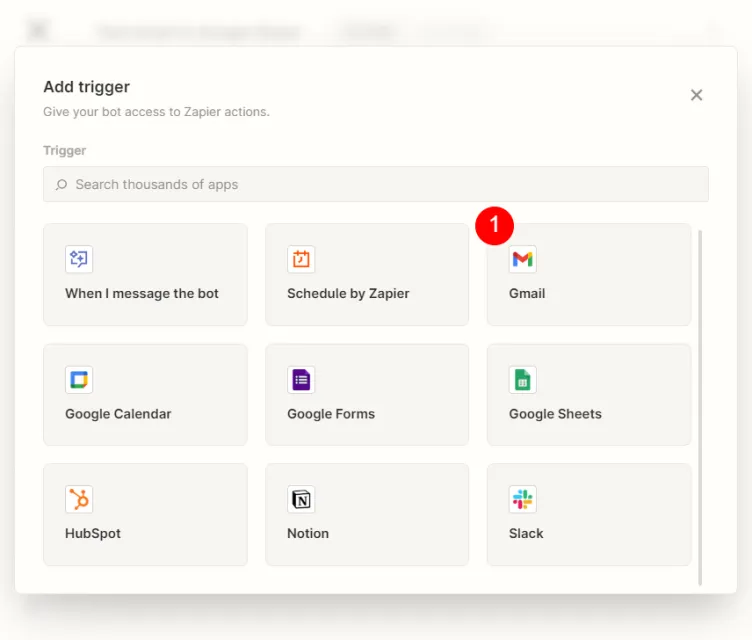This screenshot has height=640, width=752.
Task: Click the Slack logo icon
Action: coord(522,499)
